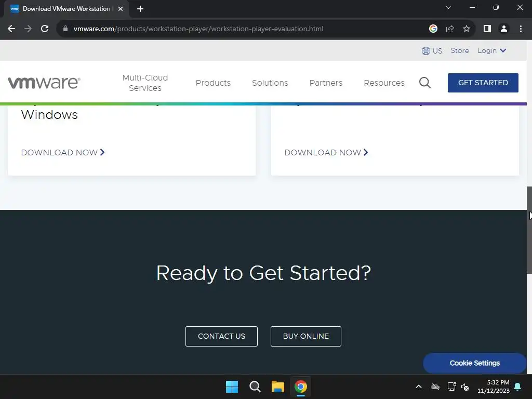The width and height of the screenshot is (532, 399).
Task: Reload the VMware page
Action: (45, 29)
